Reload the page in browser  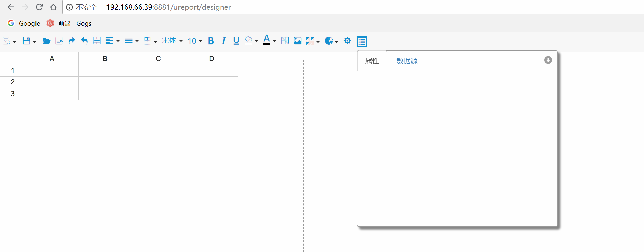(39, 7)
